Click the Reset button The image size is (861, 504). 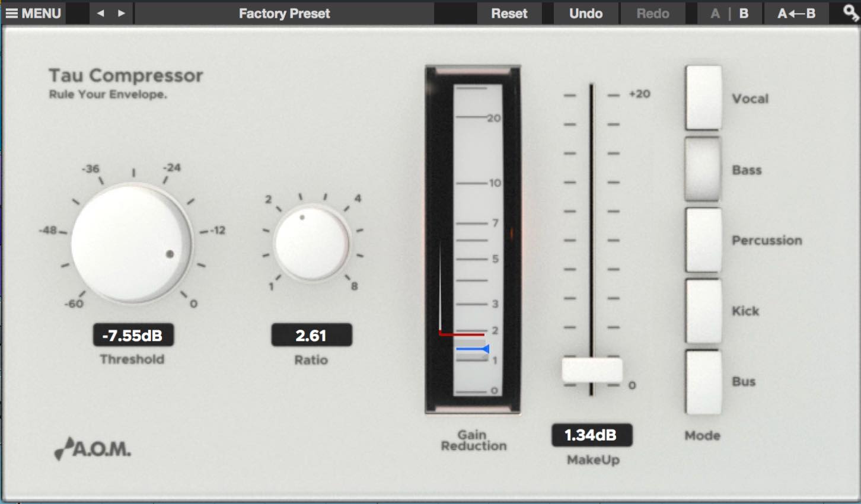[509, 13]
